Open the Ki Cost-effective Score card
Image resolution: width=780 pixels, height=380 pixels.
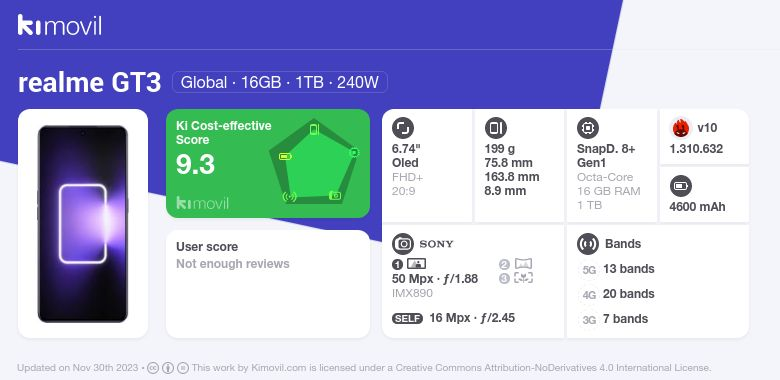tap(268, 163)
